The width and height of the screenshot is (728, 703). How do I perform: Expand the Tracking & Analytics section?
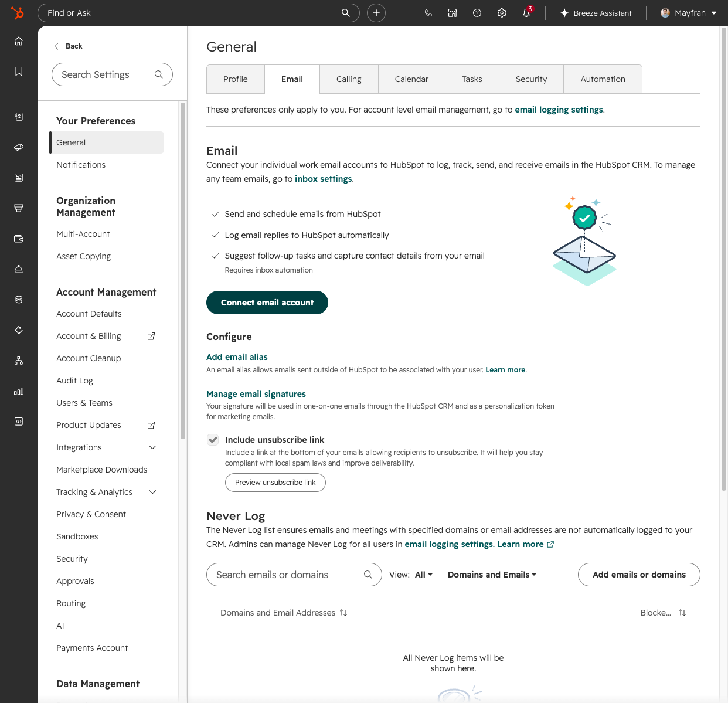pyautogui.click(x=152, y=492)
